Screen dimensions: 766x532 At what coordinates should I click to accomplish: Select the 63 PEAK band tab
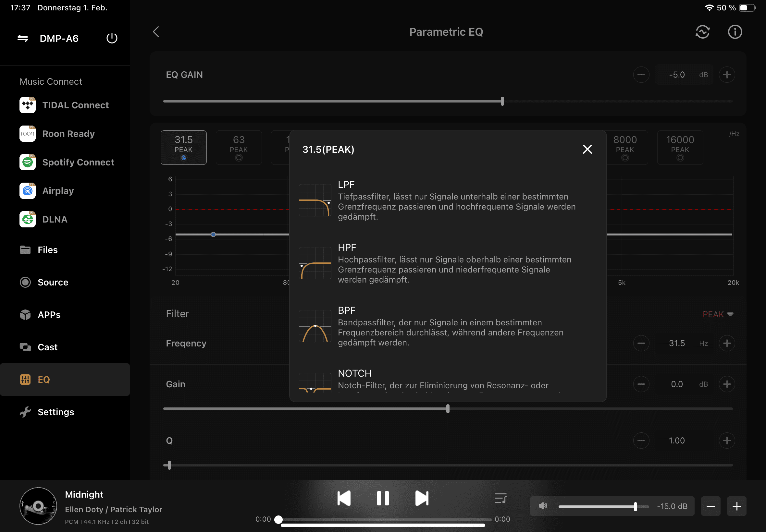point(239,147)
